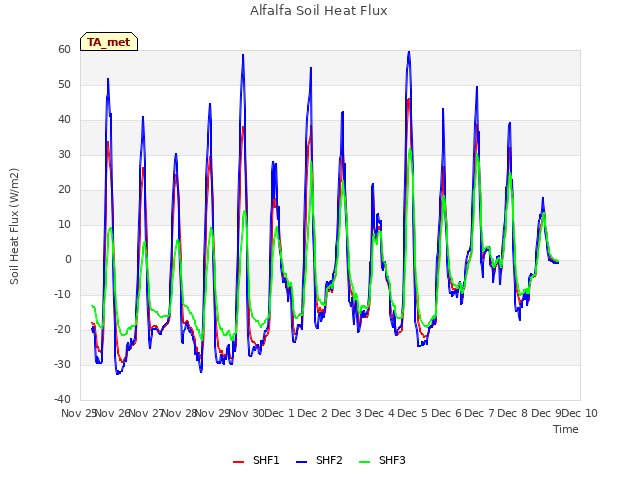Click the SHF2 peak near Dec 5
The image size is (640, 480).
(409, 52)
